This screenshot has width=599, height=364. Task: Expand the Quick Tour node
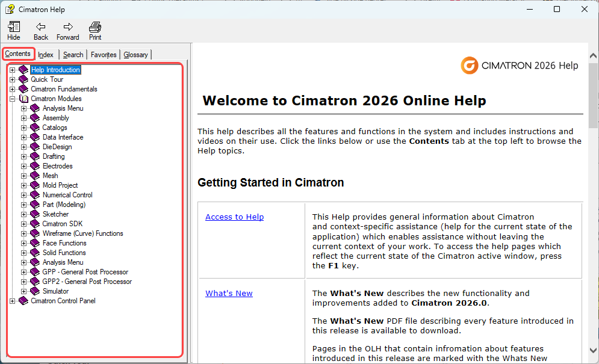click(12, 79)
